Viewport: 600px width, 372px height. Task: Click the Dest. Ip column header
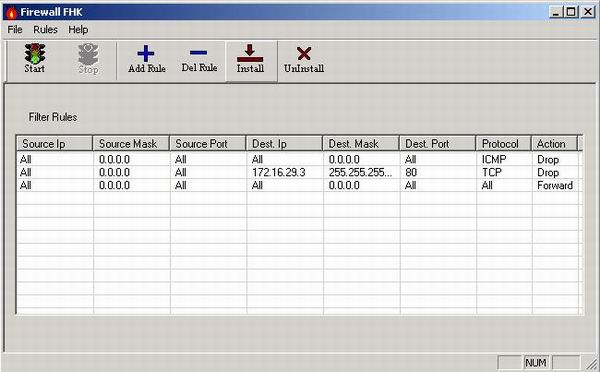[x=284, y=144]
